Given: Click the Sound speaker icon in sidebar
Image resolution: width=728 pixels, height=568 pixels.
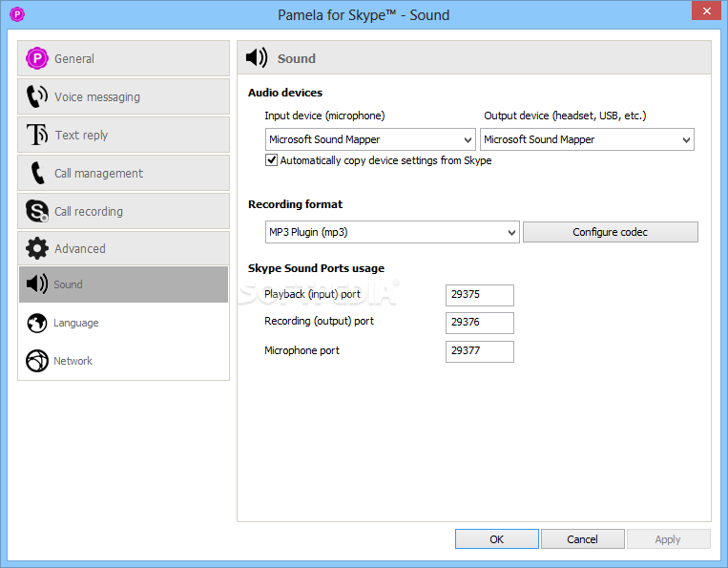Looking at the screenshot, I should (36, 284).
